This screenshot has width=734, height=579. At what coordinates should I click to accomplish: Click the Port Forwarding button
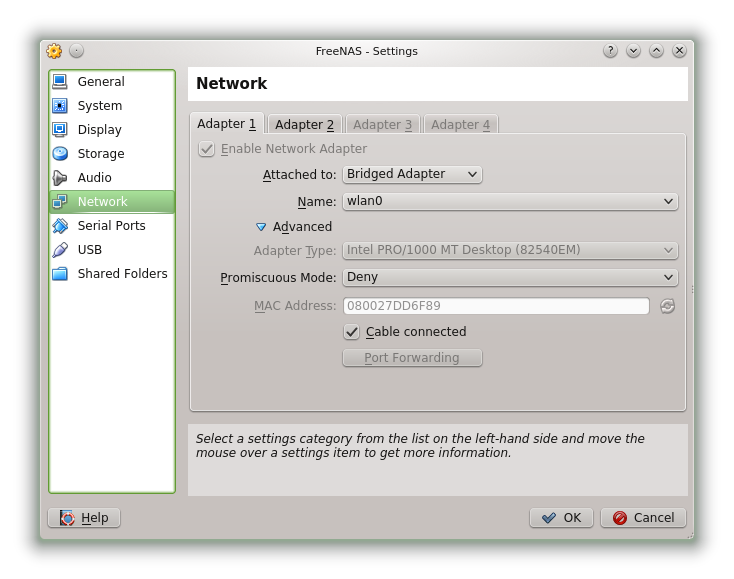click(x=412, y=358)
